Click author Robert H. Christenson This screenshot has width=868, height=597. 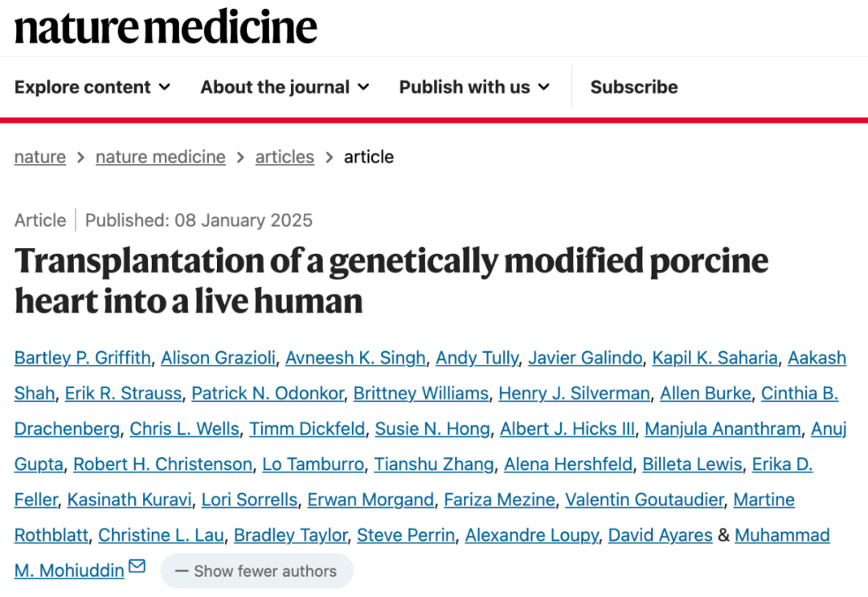162,464
